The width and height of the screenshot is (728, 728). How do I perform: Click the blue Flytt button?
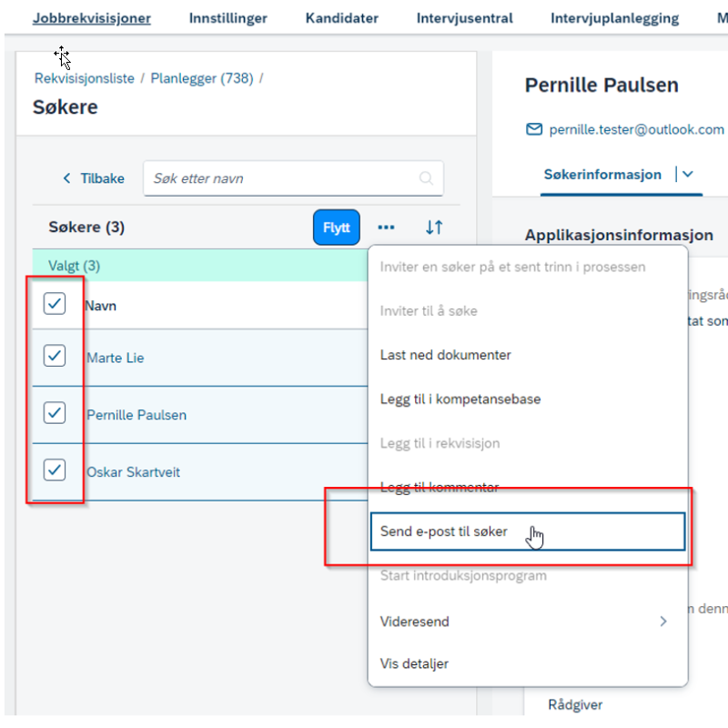point(337,227)
